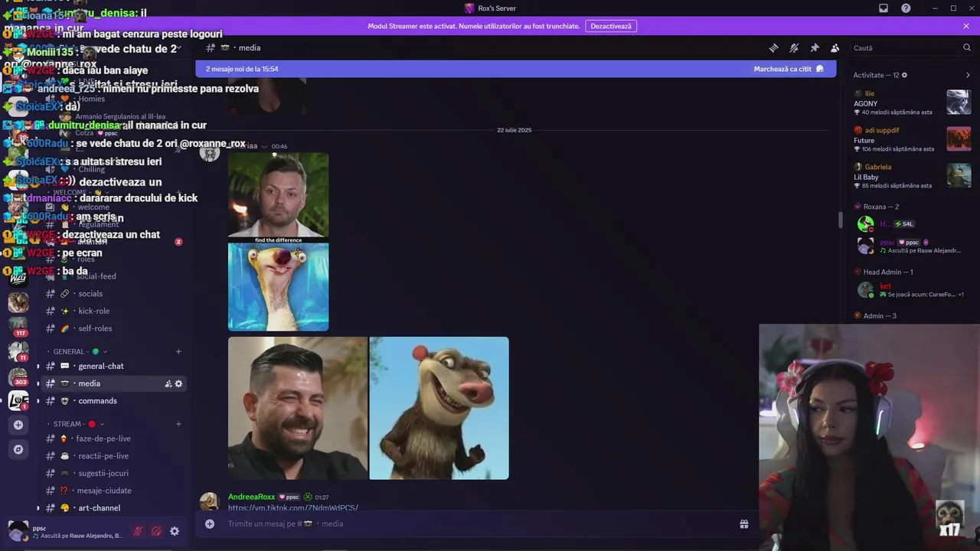
Task: Open the socials channel
Action: [113, 293]
